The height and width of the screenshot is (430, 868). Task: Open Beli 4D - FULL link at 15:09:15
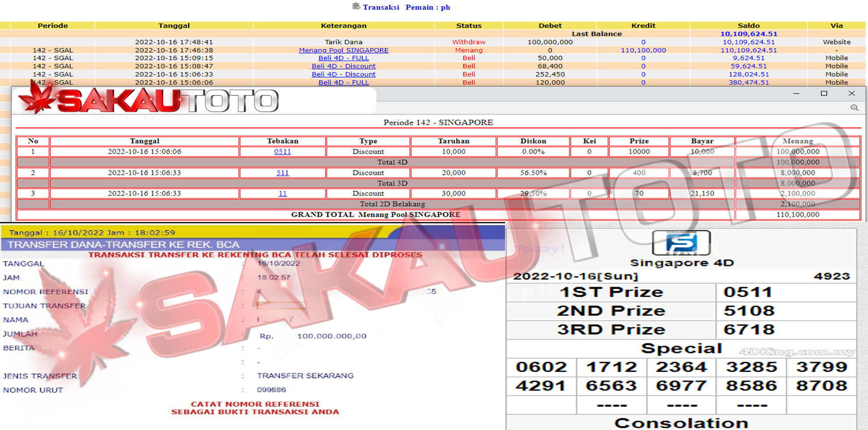(343, 58)
